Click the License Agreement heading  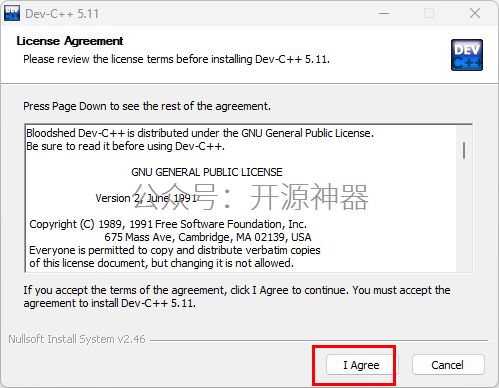coord(70,41)
